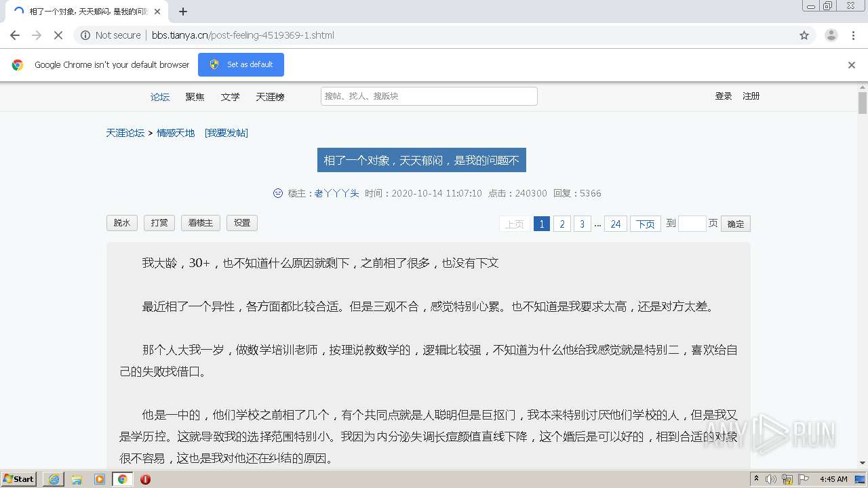Screen dimensions: 868x488
Task: Click the [我要发帖] link
Action: (x=226, y=133)
